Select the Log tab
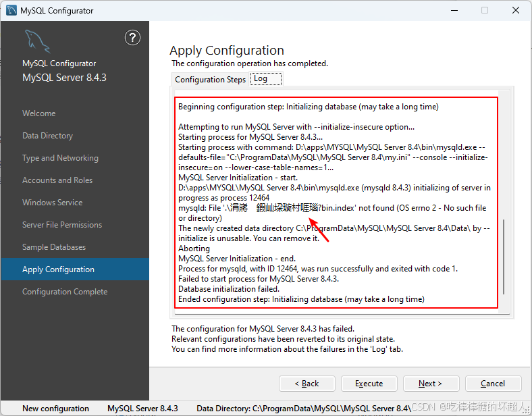This screenshot has height=416, width=532. 265,79
